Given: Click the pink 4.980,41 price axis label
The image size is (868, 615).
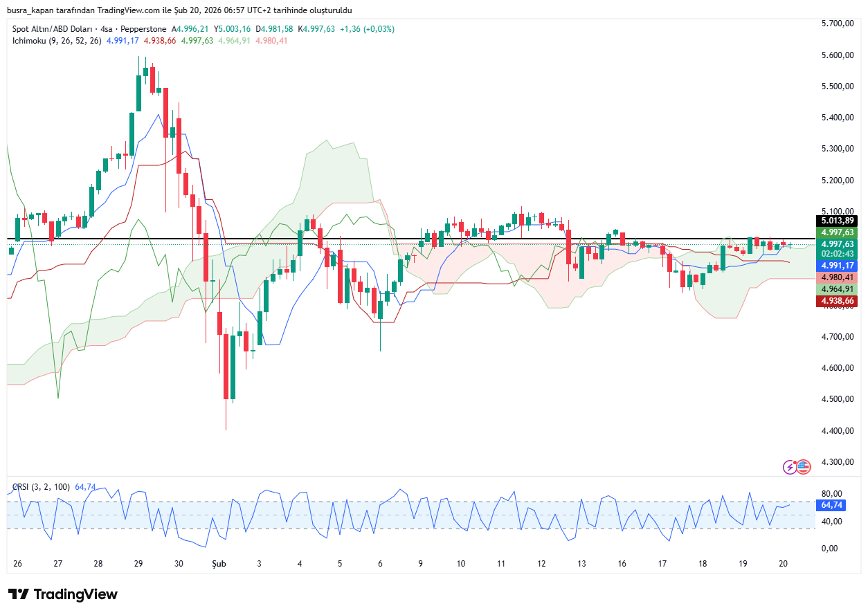Looking at the screenshot, I should [x=837, y=277].
